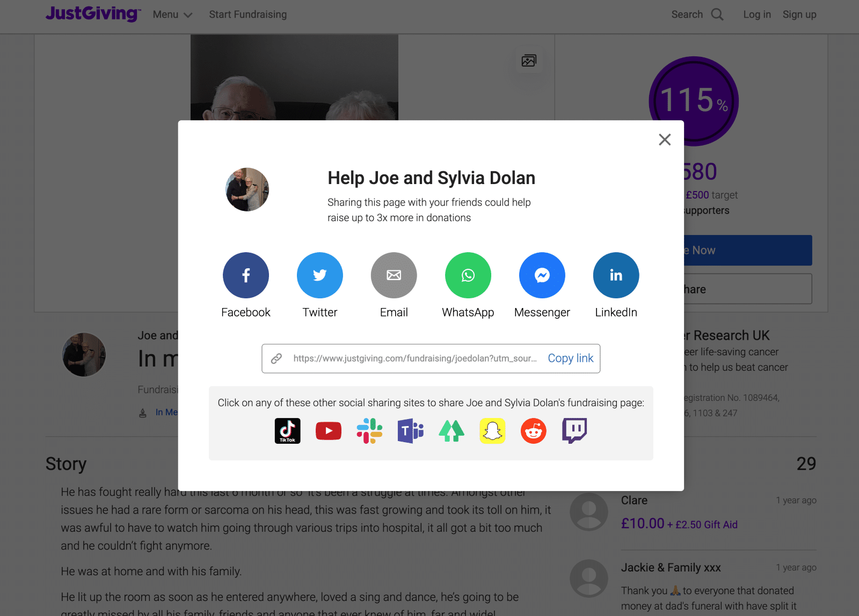The height and width of the screenshot is (616, 859).
Task: Share to YouTube
Action: [x=329, y=431]
